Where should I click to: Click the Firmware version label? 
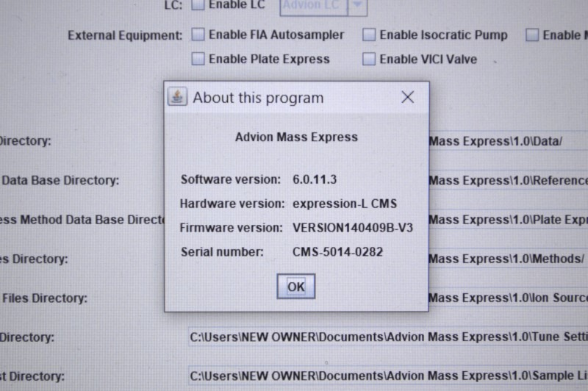231,228
